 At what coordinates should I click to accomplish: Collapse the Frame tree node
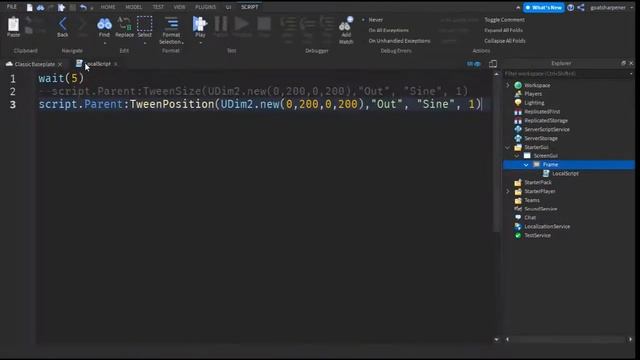[x=526, y=164]
